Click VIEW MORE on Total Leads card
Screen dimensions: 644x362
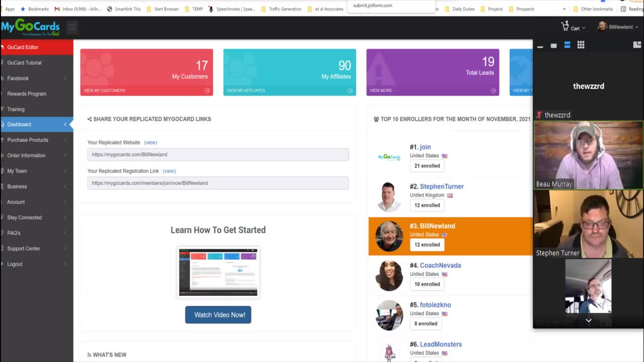(x=381, y=90)
